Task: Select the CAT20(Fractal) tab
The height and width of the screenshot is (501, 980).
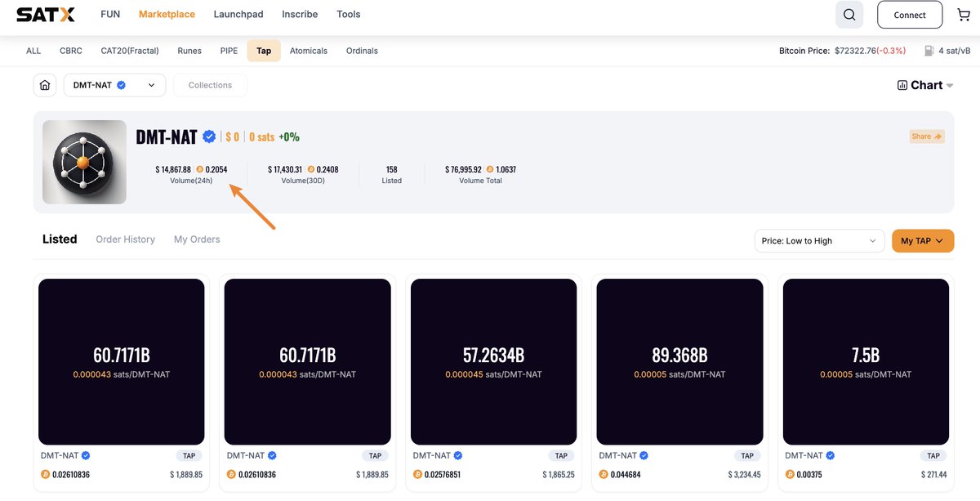Action: pos(130,51)
